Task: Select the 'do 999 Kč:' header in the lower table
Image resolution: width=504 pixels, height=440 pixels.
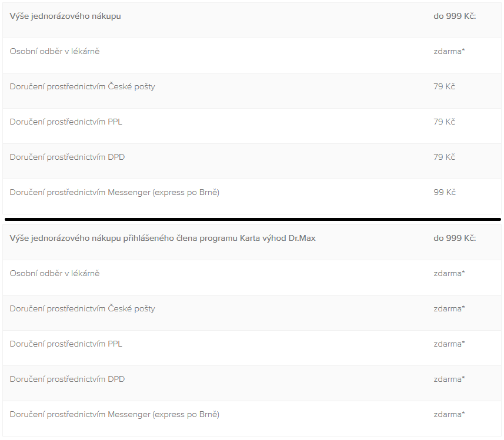Action: (455, 239)
